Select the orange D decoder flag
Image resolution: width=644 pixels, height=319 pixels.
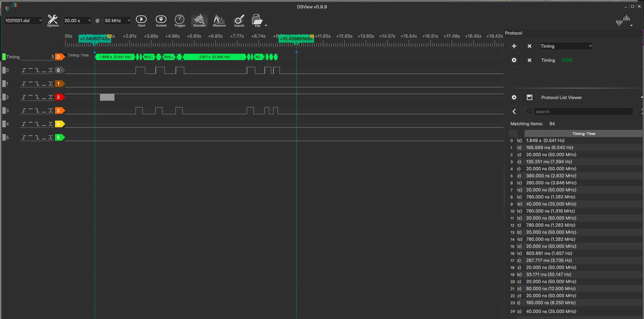60,57
